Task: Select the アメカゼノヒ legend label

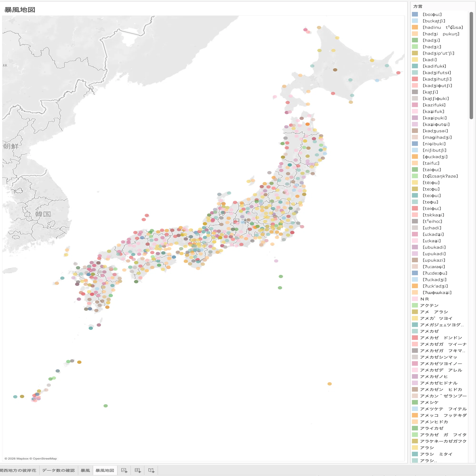Action: pos(434,377)
